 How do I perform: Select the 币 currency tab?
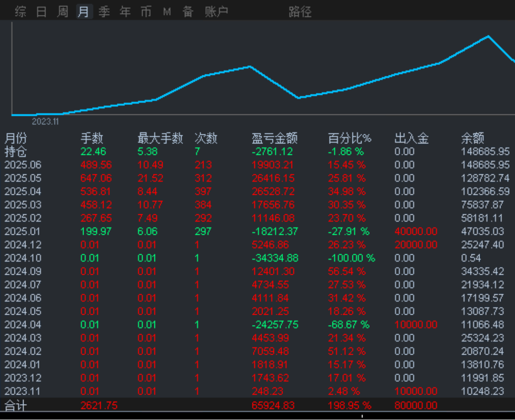(x=146, y=12)
